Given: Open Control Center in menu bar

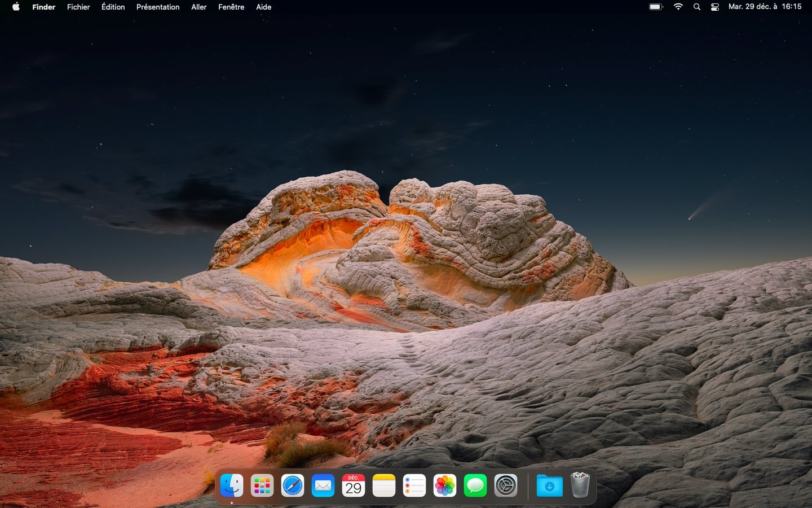Looking at the screenshot, I should point(715,7).
